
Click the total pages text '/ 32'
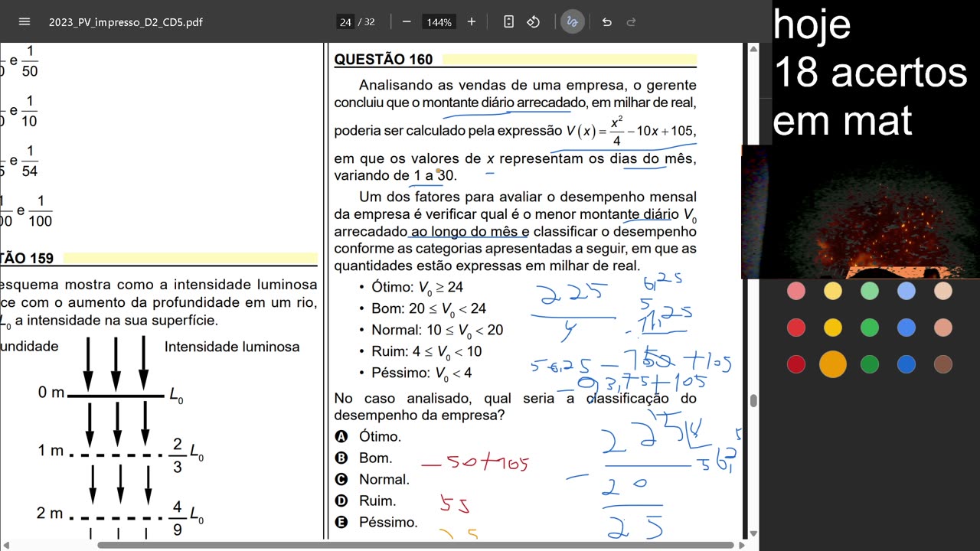(x=366, y=22)
